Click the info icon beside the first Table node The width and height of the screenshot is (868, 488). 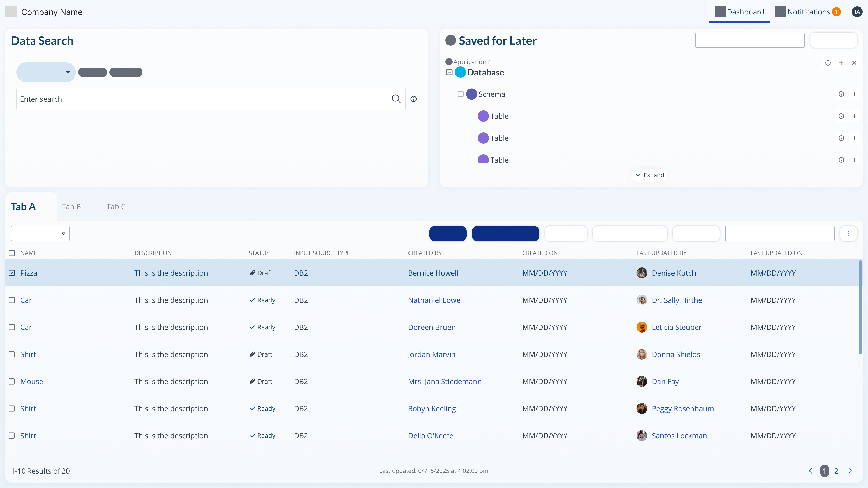841,116
